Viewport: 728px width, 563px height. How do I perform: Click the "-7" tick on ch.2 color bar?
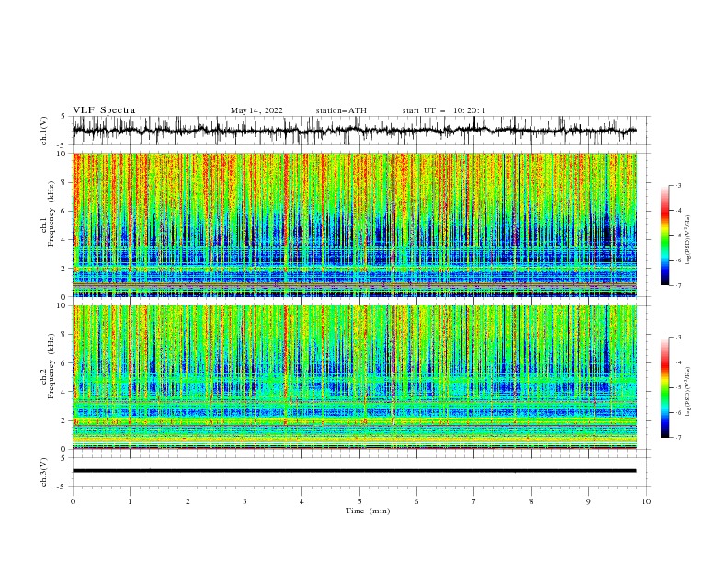click(677, 437)
